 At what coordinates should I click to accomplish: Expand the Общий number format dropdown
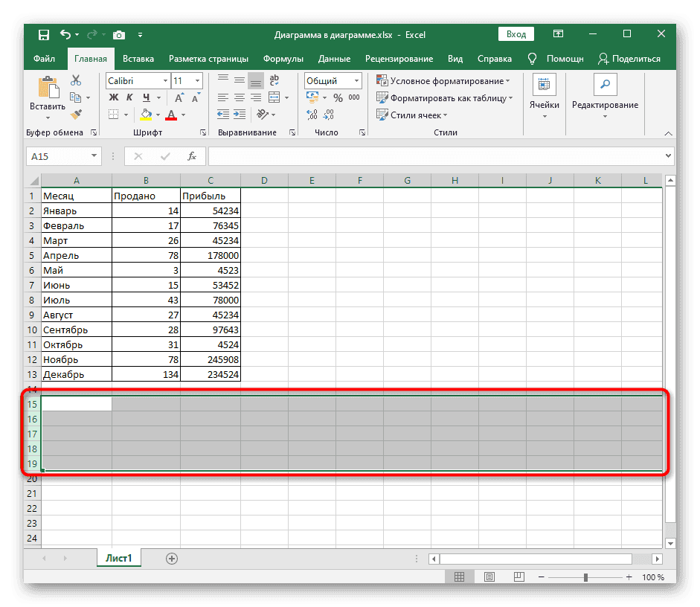357,81
